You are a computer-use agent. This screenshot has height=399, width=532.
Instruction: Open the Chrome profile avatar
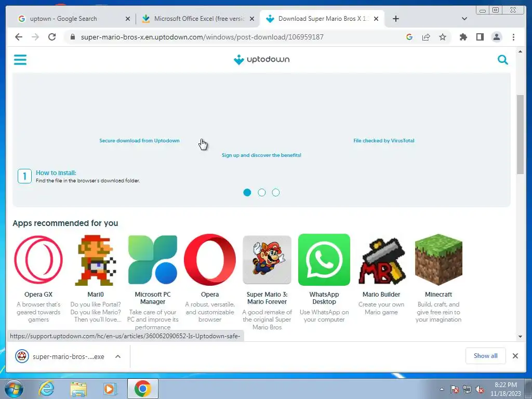coord(496,37)
